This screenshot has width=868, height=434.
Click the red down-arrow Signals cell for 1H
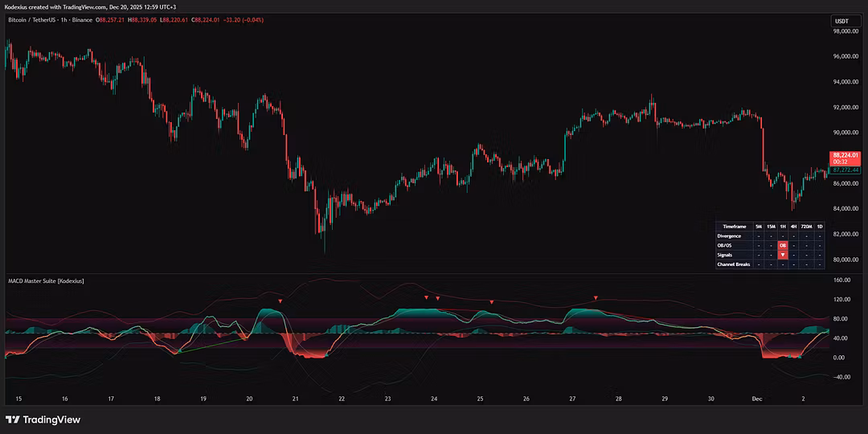pyautogui.click(x=782, y=255)
